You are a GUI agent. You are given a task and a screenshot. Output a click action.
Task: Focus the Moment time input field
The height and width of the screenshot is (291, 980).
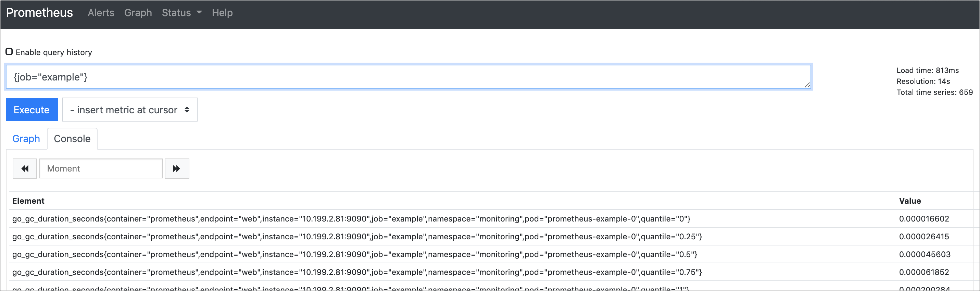coord(101,168)
